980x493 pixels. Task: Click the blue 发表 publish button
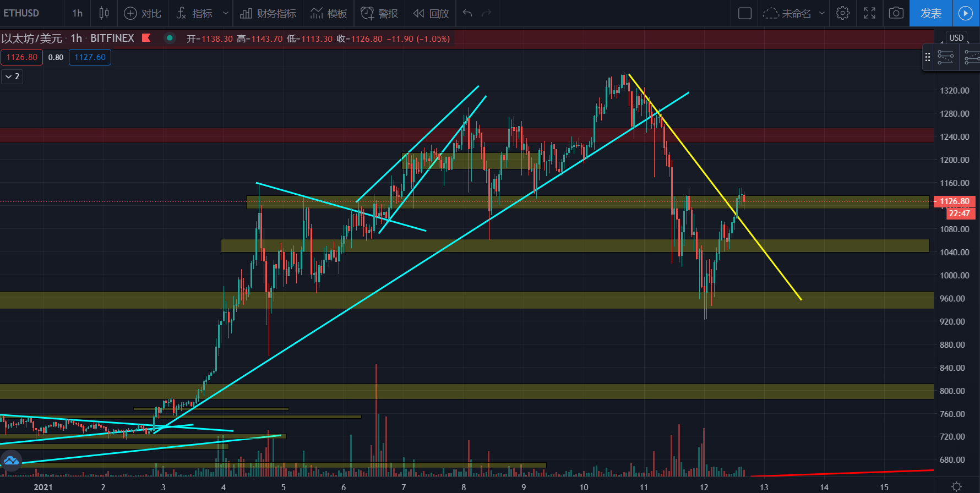930,13
